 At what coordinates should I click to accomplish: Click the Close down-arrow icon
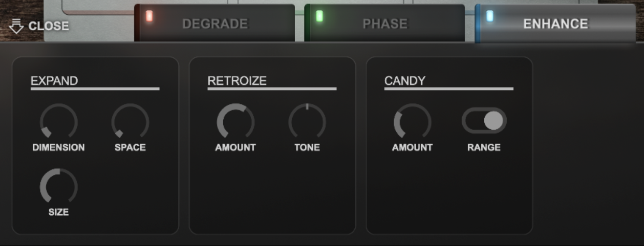tap(16, 26)
